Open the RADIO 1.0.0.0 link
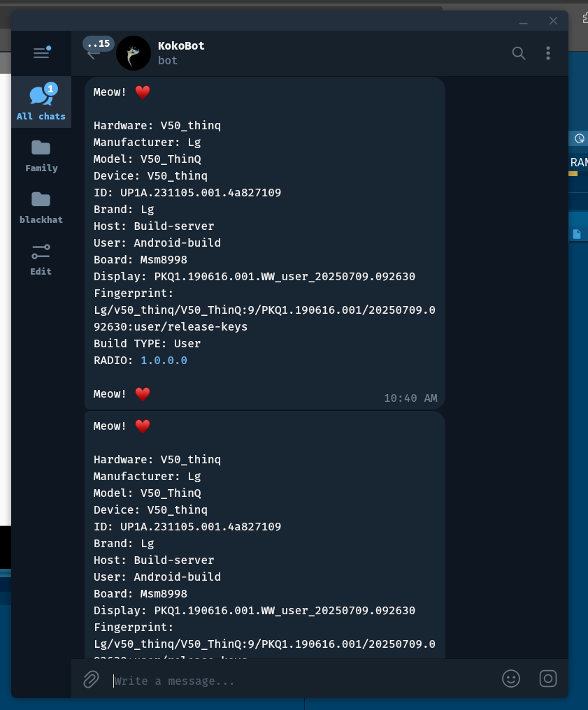 pos(164,361)
